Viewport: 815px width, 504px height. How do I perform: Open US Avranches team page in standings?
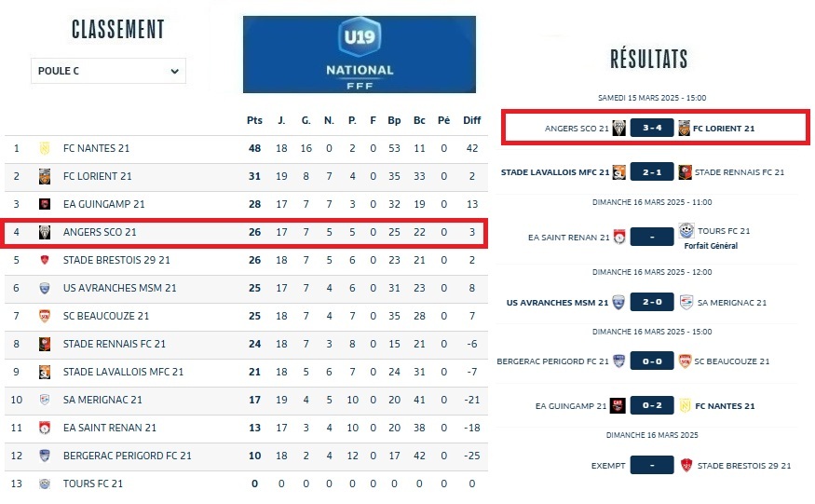(119, 288)
